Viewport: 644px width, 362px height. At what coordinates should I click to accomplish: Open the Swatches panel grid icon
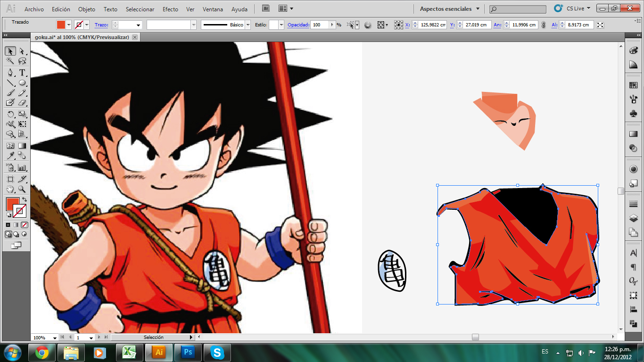click(x=633, y=85)
